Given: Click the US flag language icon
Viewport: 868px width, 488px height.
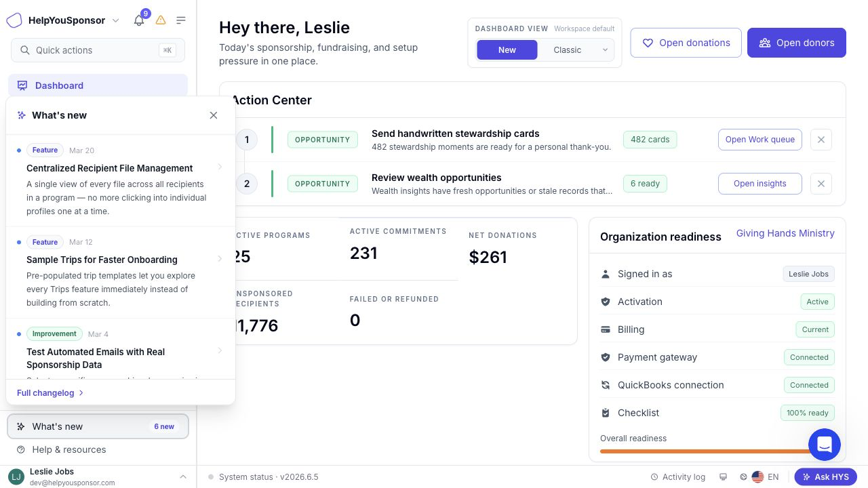Looking at the screenshot, I should click(758, 477).
